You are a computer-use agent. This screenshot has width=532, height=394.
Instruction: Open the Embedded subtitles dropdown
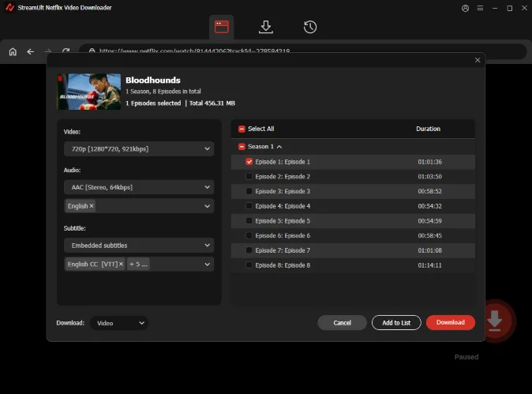pos(139,246)
